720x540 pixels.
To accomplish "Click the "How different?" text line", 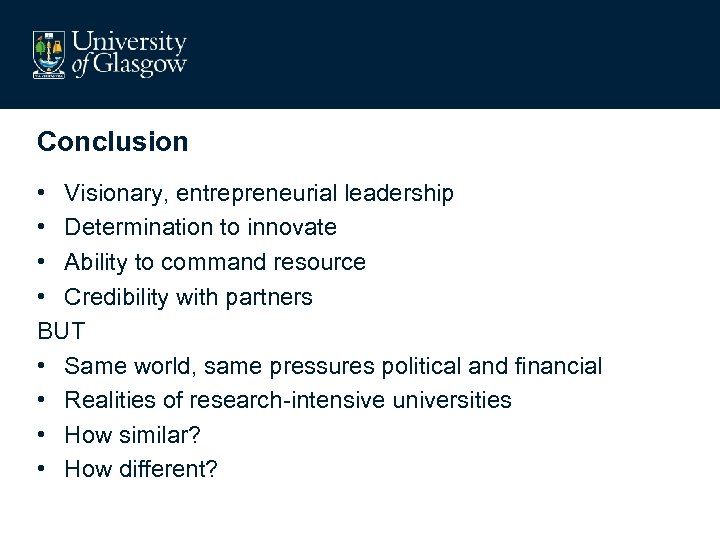I will click(141, 469).
